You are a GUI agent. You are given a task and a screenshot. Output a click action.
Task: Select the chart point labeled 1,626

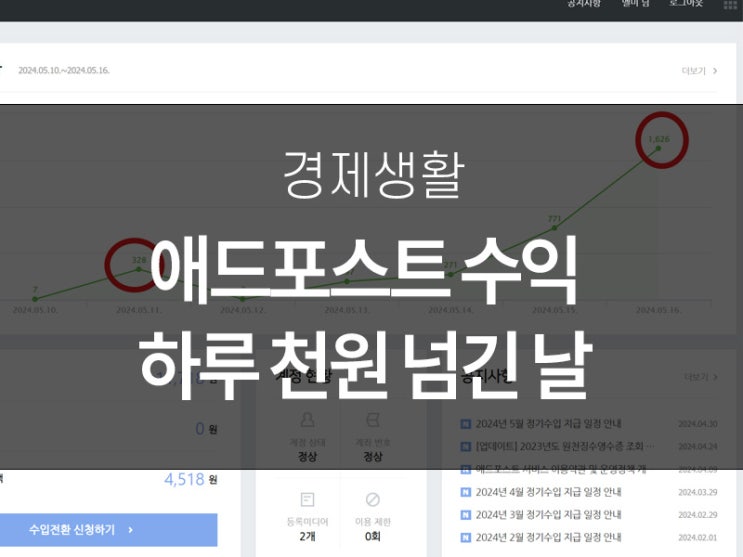(x=658, y=148)
